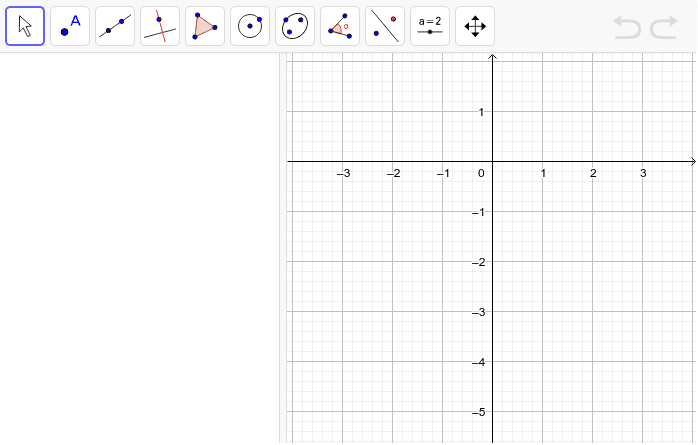Click the x-axis label 3
The image size is (698, 445).
tap(643, 174)
